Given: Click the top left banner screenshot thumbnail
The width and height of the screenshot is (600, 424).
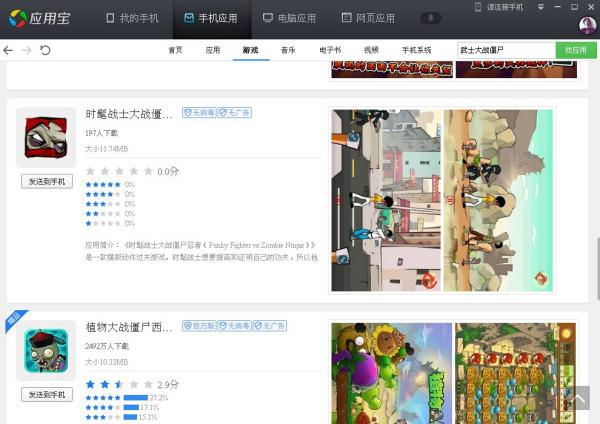Looking at the screenshot, I should [x=392, y=70].
